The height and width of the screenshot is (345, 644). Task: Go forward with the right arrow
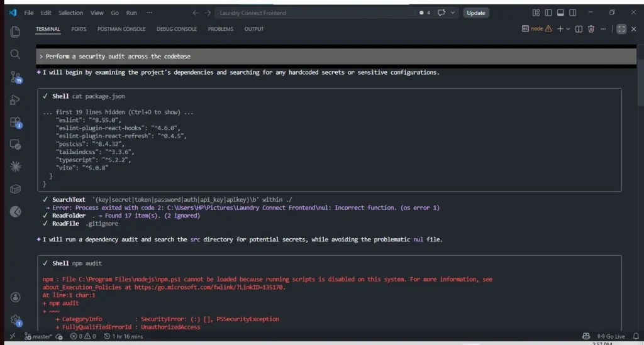[x=208, y=13]
